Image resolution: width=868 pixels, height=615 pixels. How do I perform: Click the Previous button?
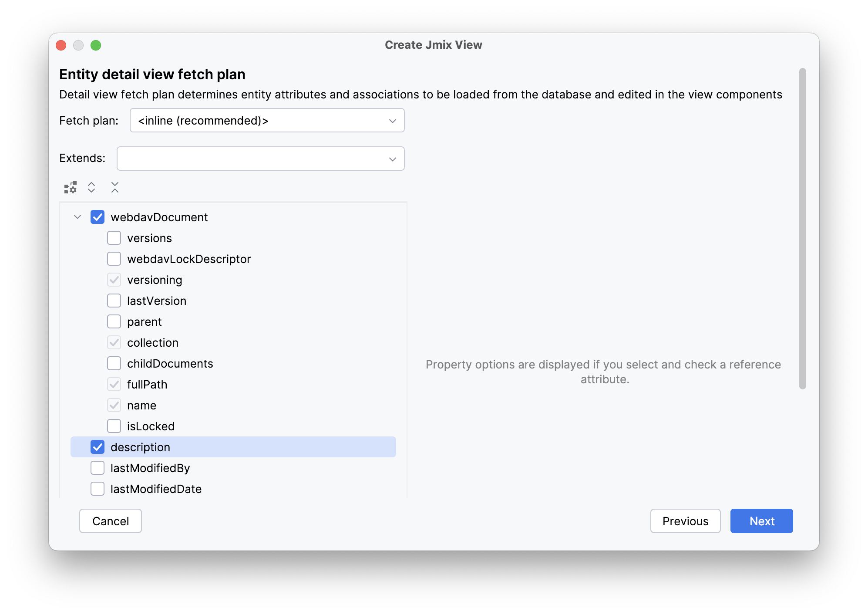coord(685,521)
